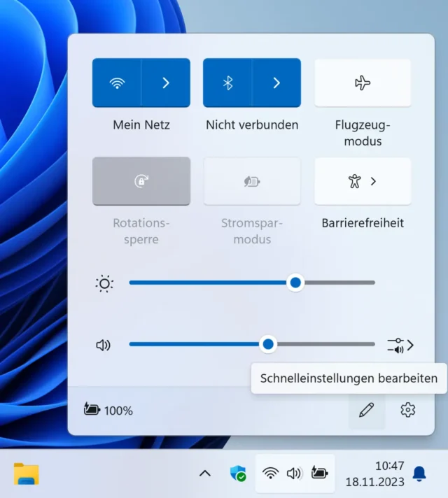Click the battery 100% indicator
The image size is (448, 498).
pyautogui.click(x=108, y=411)
